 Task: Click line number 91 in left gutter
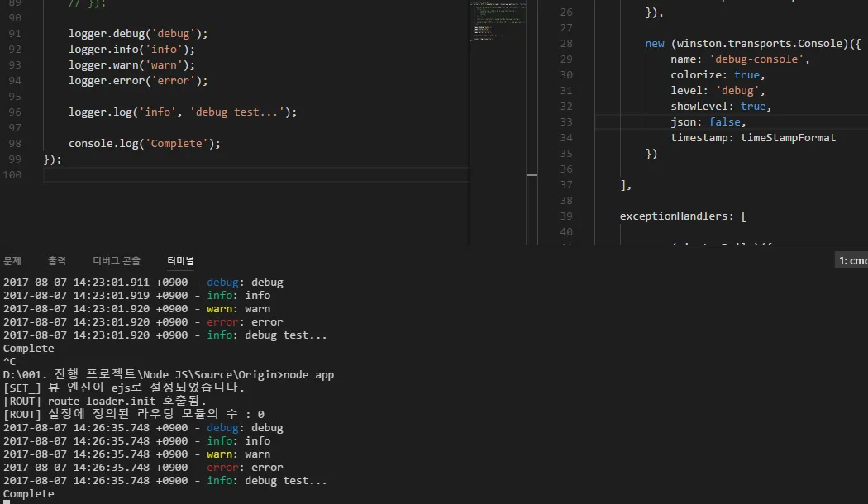(x=15, y=34)
